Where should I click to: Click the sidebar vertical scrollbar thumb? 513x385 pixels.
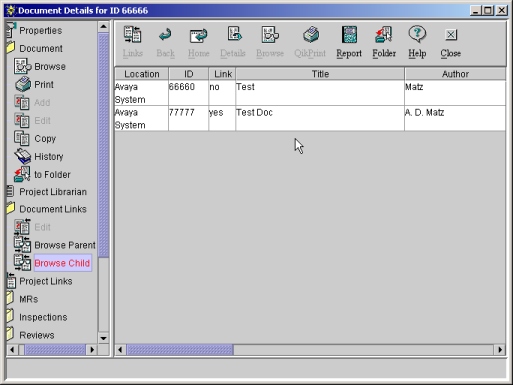click(x=103, y=145)
